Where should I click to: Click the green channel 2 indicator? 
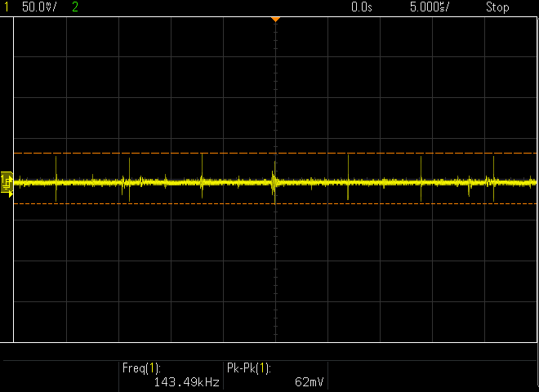click(x=75, y=7)
